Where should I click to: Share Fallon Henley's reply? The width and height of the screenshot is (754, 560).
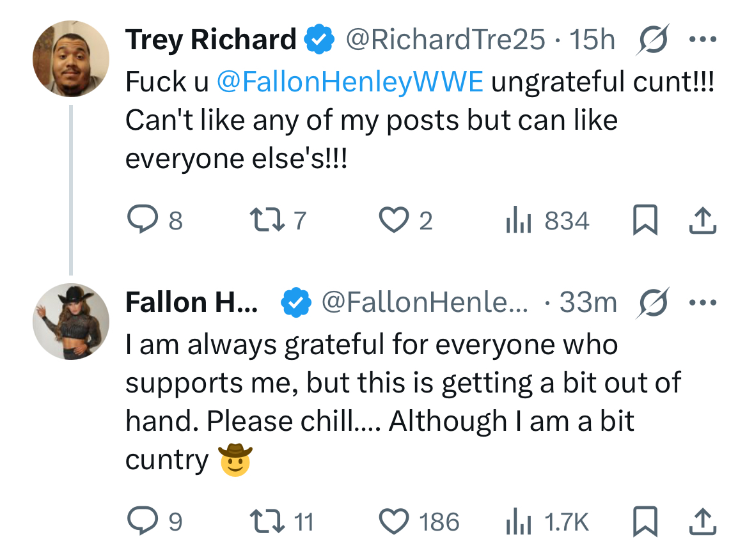coord(703,522)
